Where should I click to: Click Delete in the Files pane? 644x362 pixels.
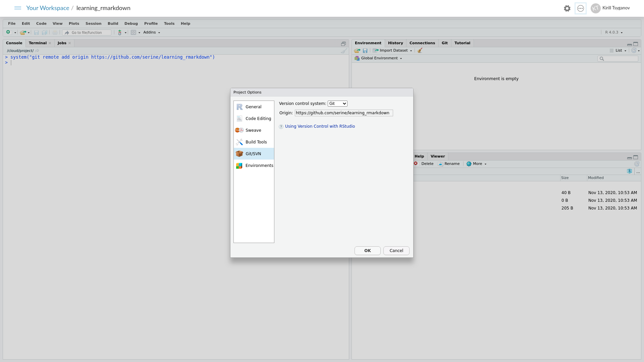[x=424, y=164]
